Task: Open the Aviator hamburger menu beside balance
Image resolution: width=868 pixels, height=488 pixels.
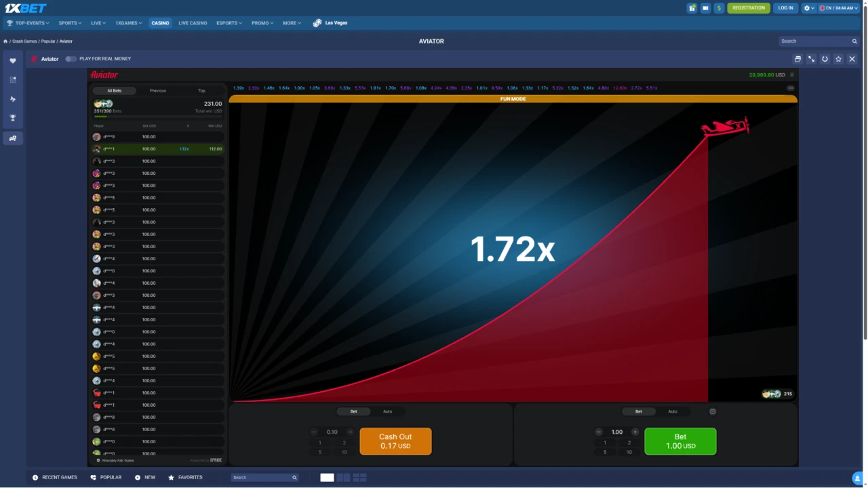Action: 791,75
